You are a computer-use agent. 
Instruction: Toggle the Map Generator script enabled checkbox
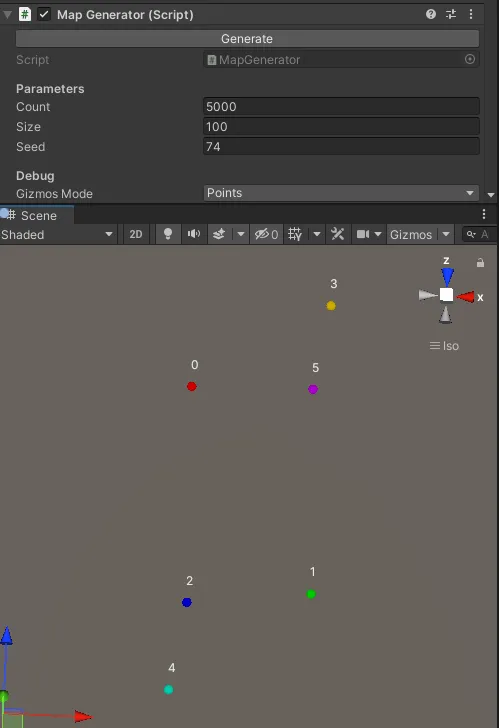(x=44, y=14)
